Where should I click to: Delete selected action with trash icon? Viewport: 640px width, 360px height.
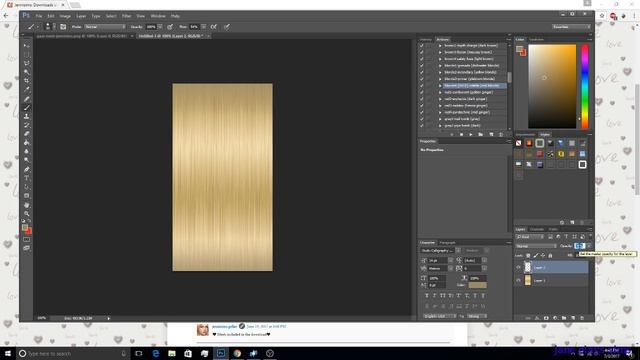(x=501, y=134)
